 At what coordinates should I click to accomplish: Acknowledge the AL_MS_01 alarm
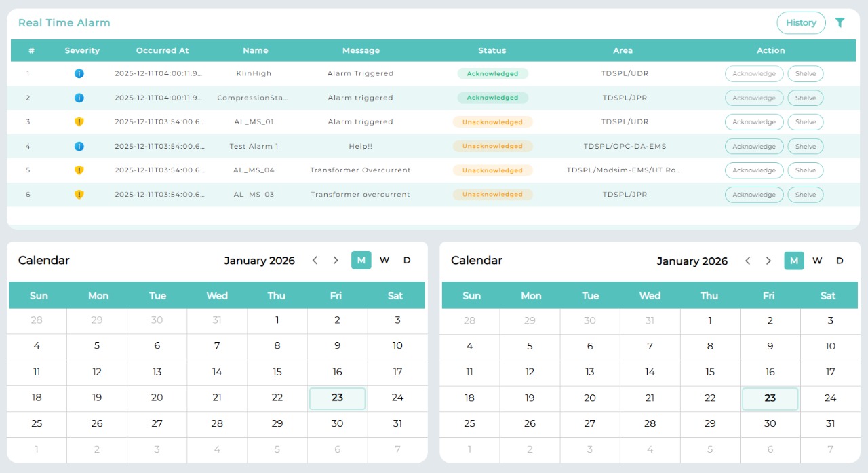753,122
